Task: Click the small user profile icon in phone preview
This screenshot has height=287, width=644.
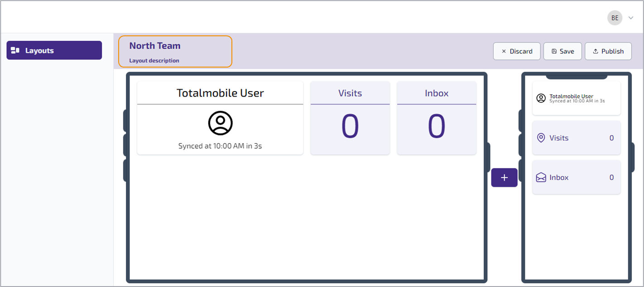Action: point(541,98)
